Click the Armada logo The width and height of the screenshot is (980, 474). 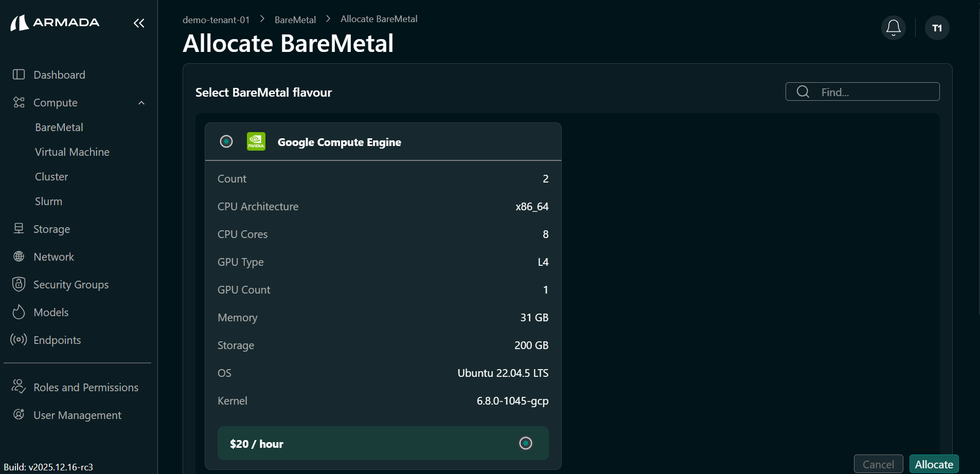55,22
